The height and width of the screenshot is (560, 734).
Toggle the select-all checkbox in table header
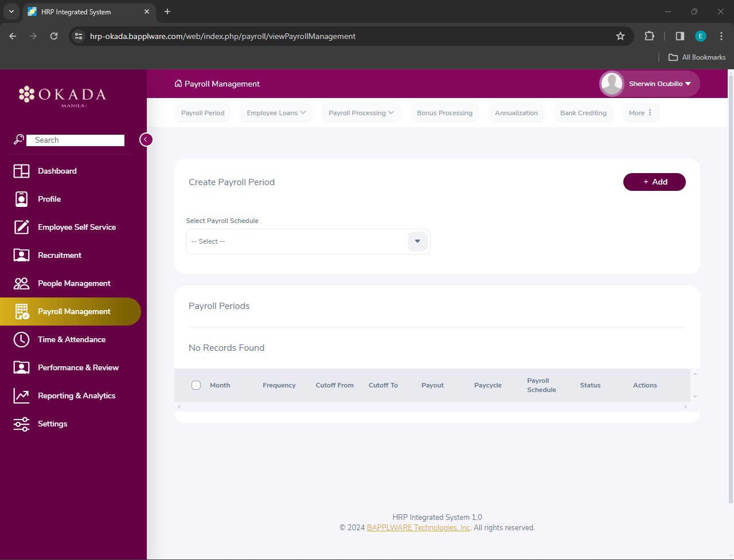pos(196,385)
